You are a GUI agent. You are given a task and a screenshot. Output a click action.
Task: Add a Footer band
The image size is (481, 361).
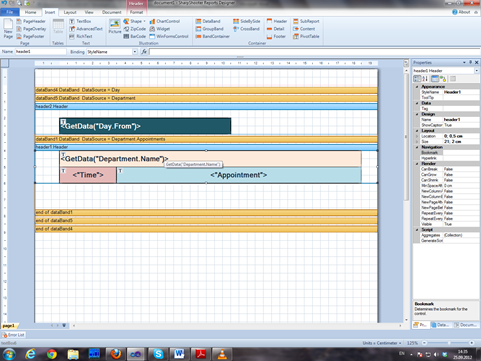point(276,36)
